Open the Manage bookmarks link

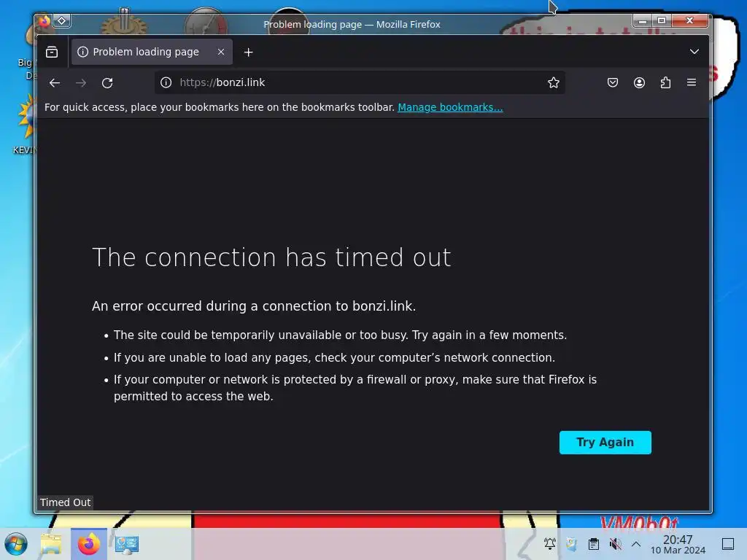(x=450, y=107)
